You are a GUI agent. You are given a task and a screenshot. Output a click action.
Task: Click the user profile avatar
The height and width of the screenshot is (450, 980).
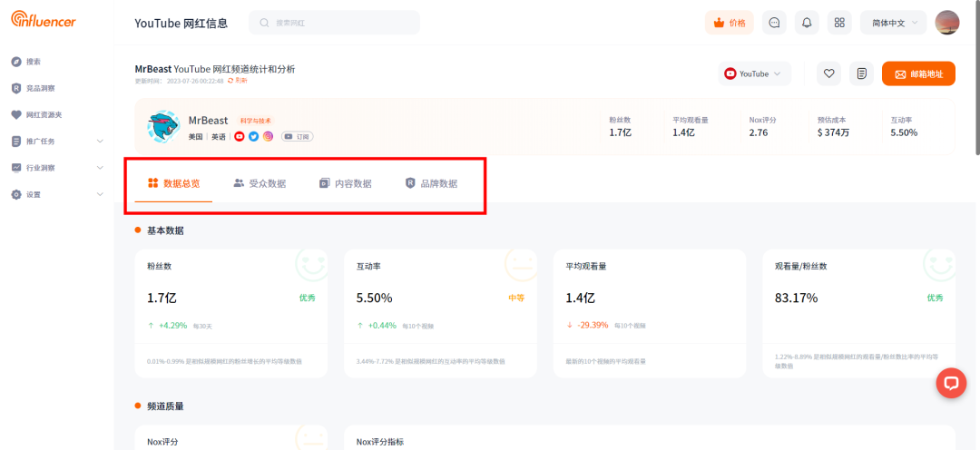947,23
